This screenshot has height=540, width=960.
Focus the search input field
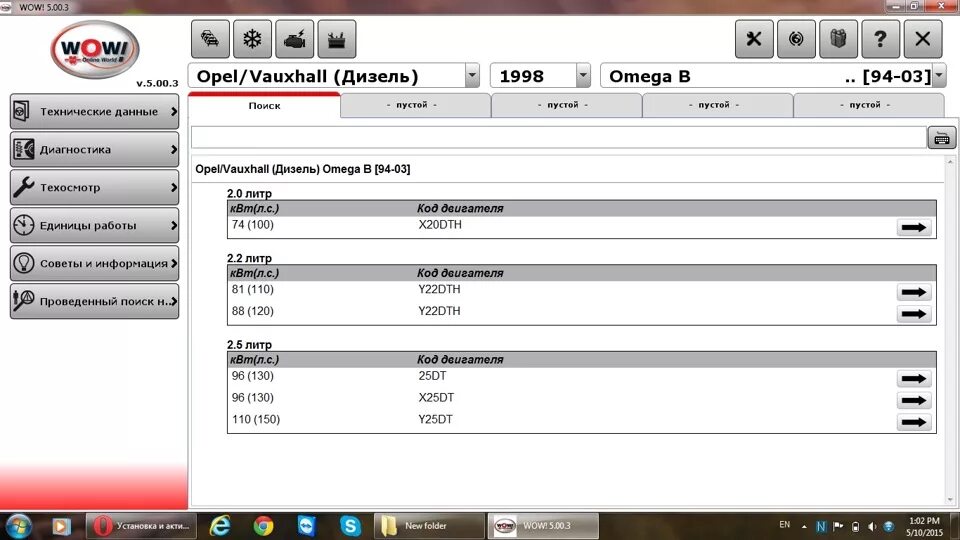point(558,138)
